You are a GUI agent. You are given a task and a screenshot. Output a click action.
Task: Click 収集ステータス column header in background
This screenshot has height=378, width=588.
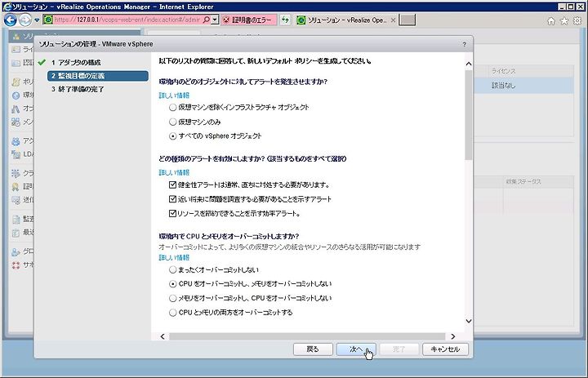523,181
